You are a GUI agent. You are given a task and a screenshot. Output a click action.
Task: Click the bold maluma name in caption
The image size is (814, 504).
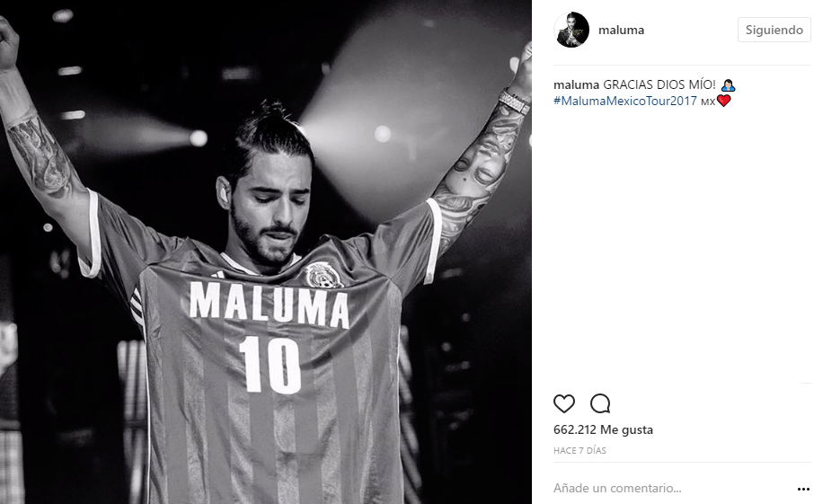pos(576,84)
